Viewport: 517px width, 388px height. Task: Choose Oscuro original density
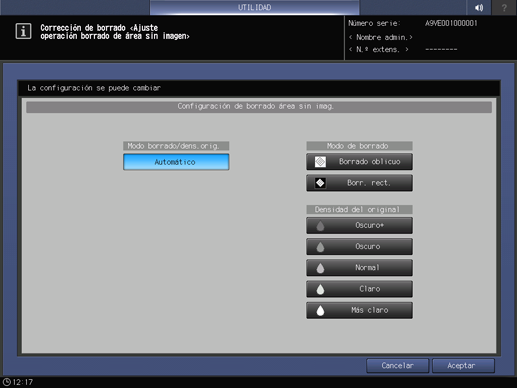(359, 247)
